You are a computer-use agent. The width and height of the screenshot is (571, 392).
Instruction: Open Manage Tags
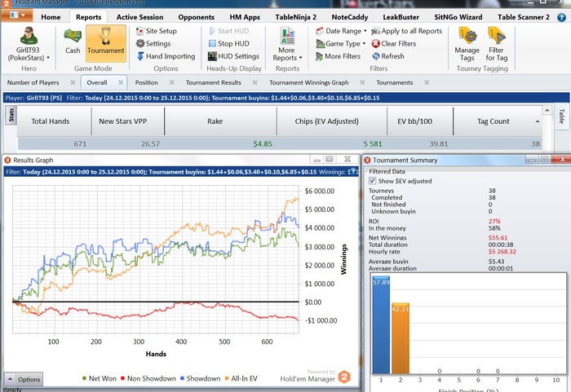point(467,44)
